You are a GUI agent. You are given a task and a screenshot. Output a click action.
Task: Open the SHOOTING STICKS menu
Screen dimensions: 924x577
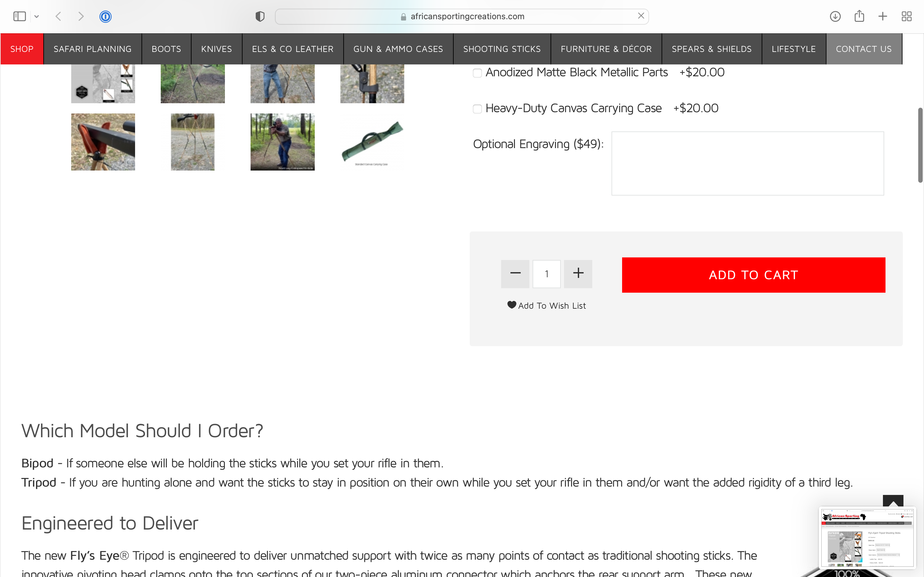coord(502,49)
